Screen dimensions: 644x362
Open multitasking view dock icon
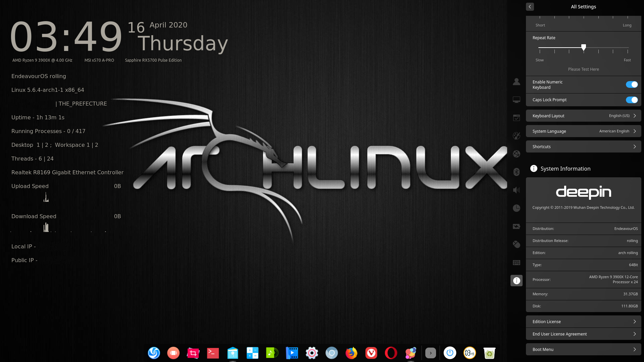[x=173, y=353]
